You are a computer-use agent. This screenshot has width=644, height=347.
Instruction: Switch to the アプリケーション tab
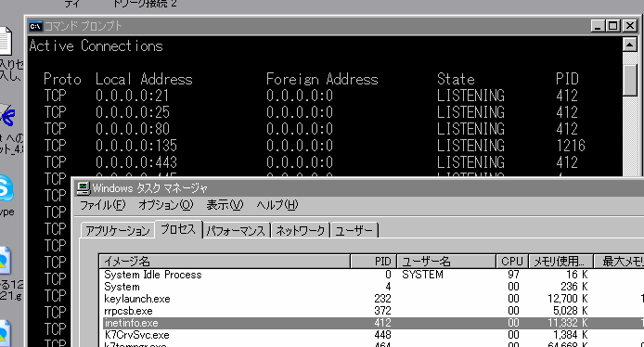(x=118, y=231)
